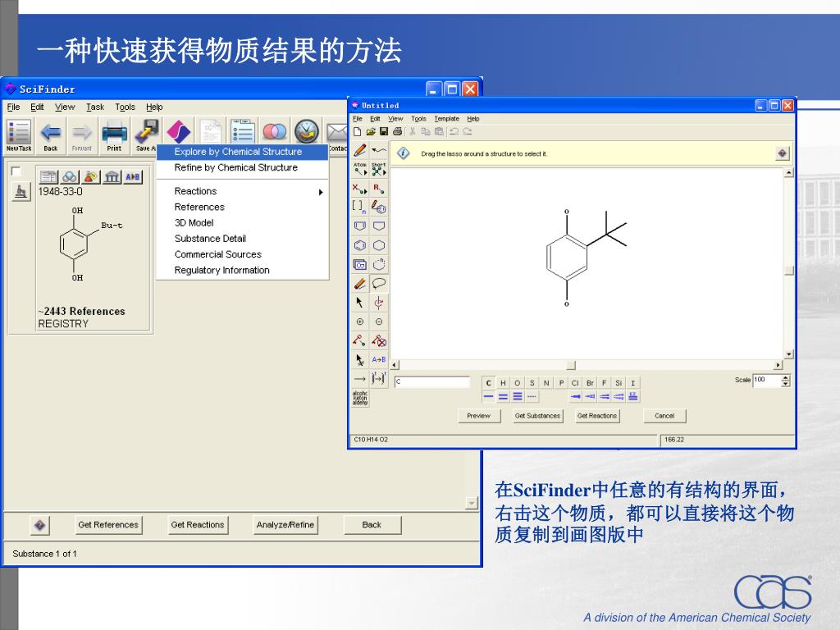Click the Save As icon in SciFinder toolbar
840x630 pixels.
click(x=146, y=135)
